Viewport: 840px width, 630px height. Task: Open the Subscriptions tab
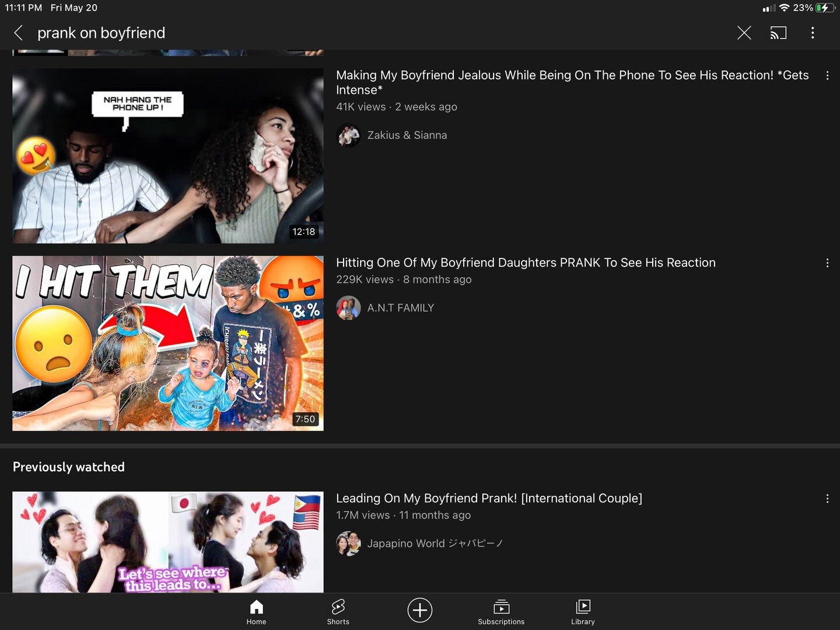pyautogui.click(x=501, y=612)
